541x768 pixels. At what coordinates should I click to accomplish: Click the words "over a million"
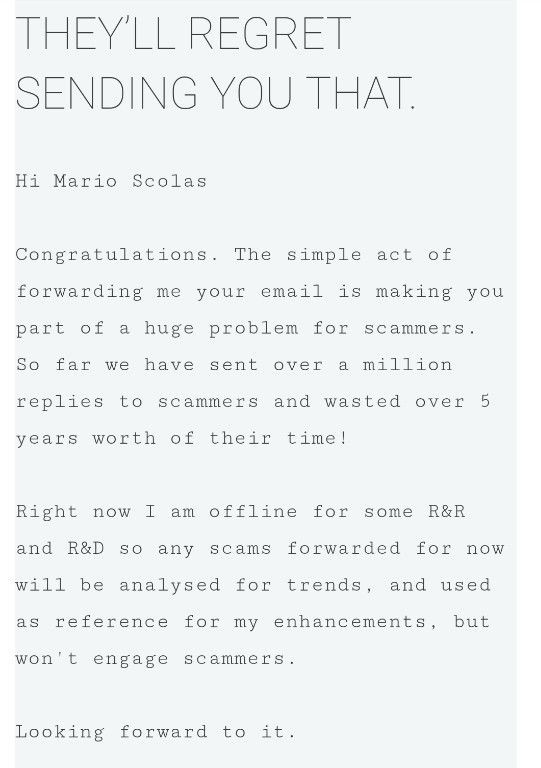[x=363, y=365]
